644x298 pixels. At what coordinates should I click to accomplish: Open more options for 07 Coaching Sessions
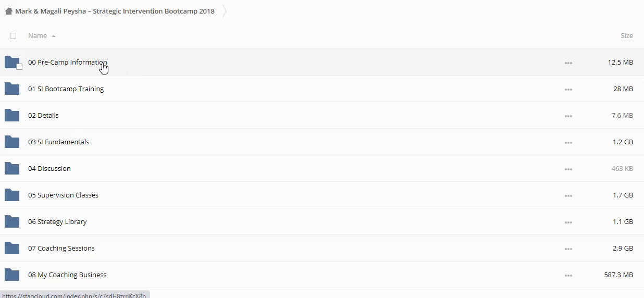[x=568, y=249]
